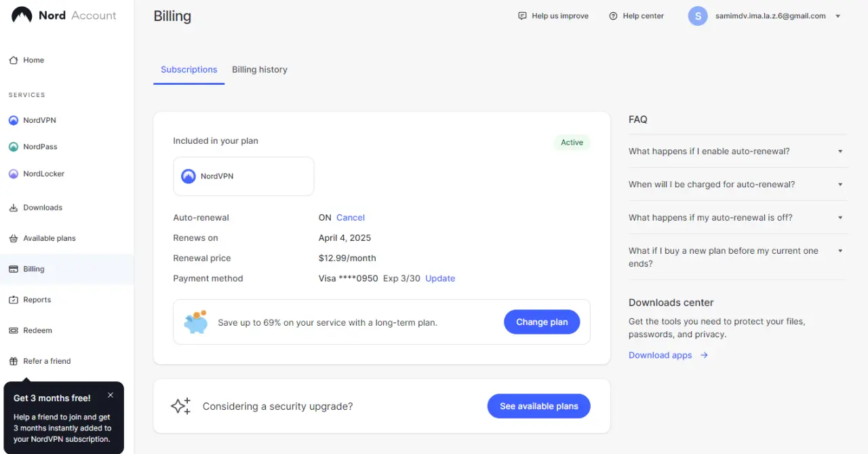The image size is (868, 454).
Task: Cancel auto-renewal via Cancel link
Action: 351,218
